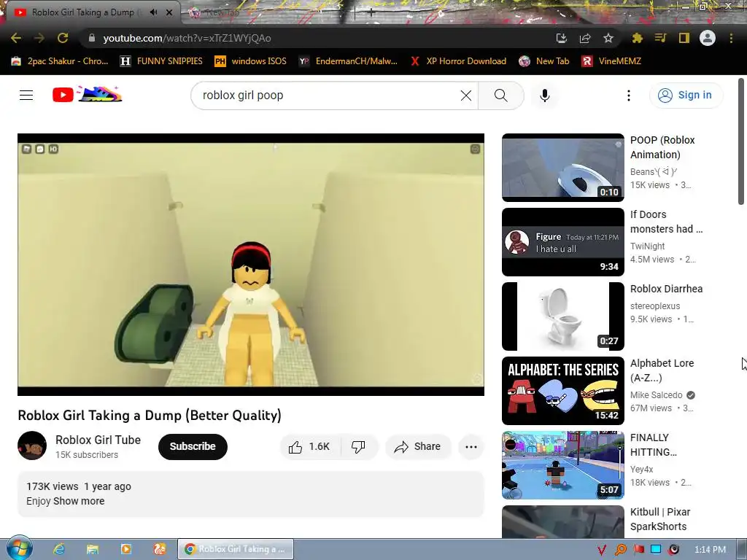Start voice search with microphone
Image resolution: width=747 pixels, height=560 pixels.
[544, 96]
